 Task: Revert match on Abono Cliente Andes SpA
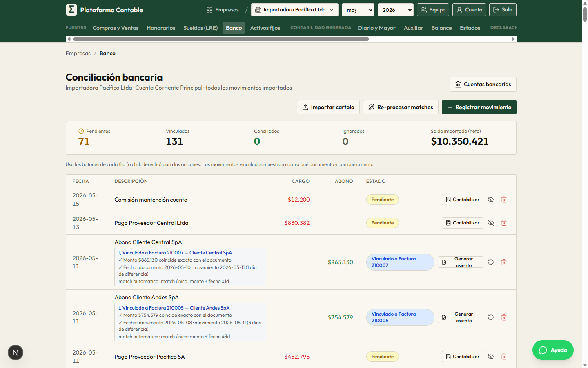tap(491, 317)
